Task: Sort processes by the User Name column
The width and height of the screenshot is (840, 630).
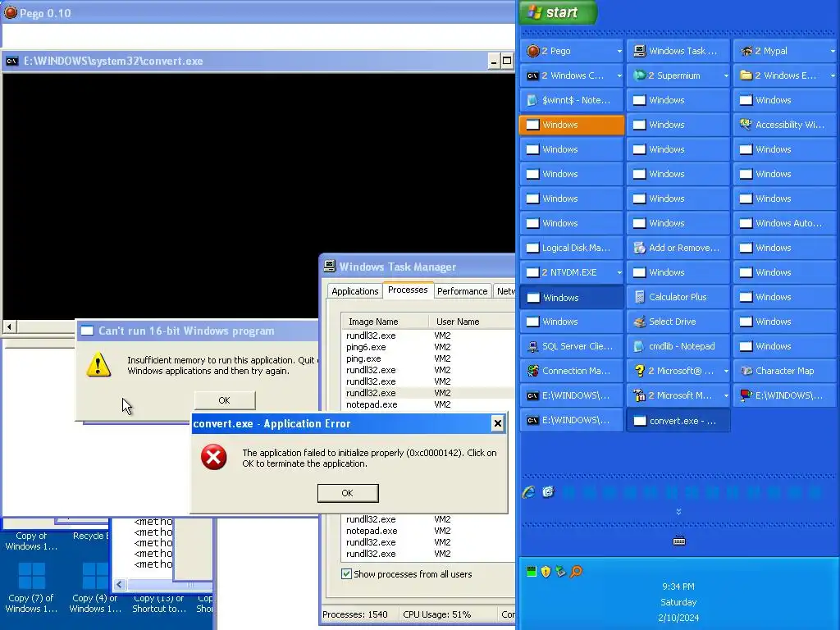Action: click(472, 322)
